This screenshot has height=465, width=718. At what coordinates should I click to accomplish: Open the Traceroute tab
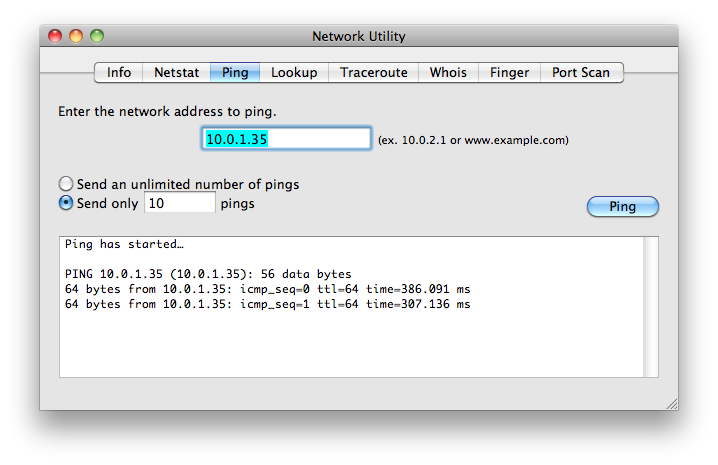tap(374, 72)
